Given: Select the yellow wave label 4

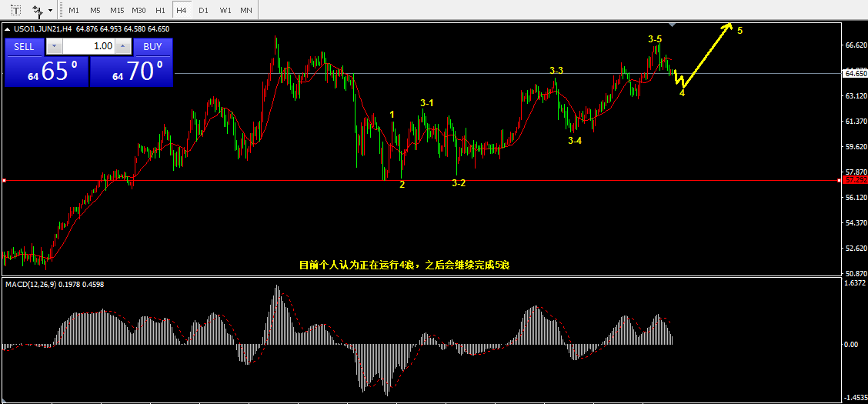Looking at the screenshot, I should coord(682,94).
